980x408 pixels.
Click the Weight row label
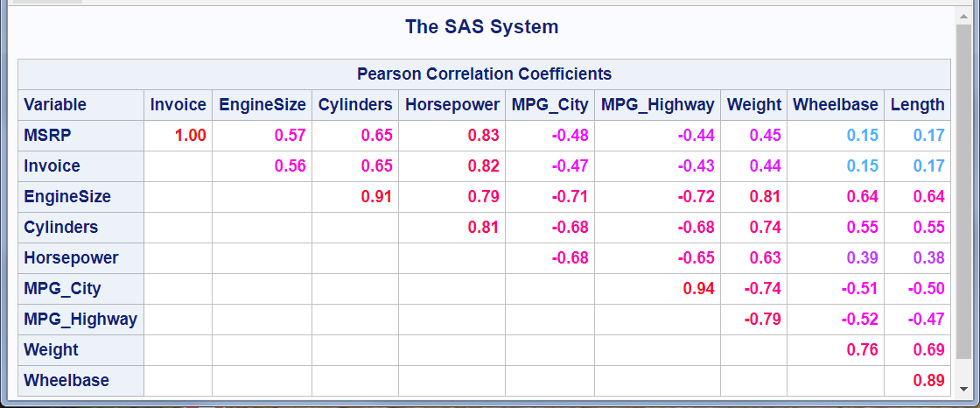tap(51, 350)
